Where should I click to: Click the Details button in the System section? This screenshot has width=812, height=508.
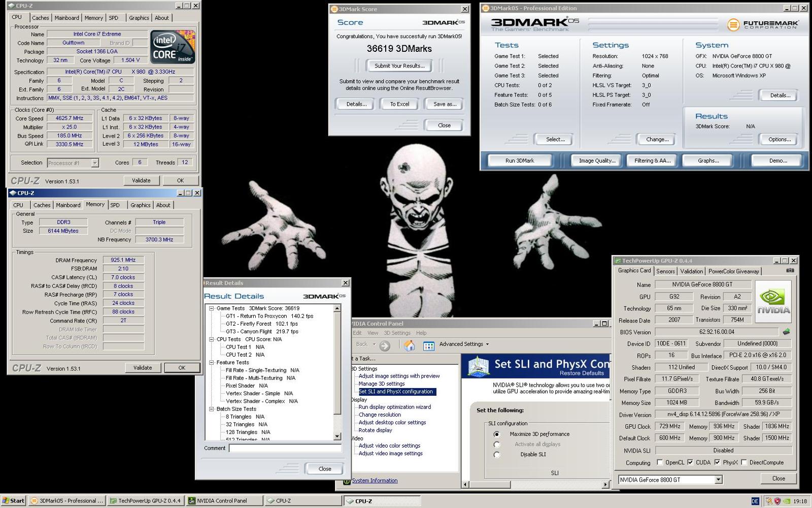(780, 96)
